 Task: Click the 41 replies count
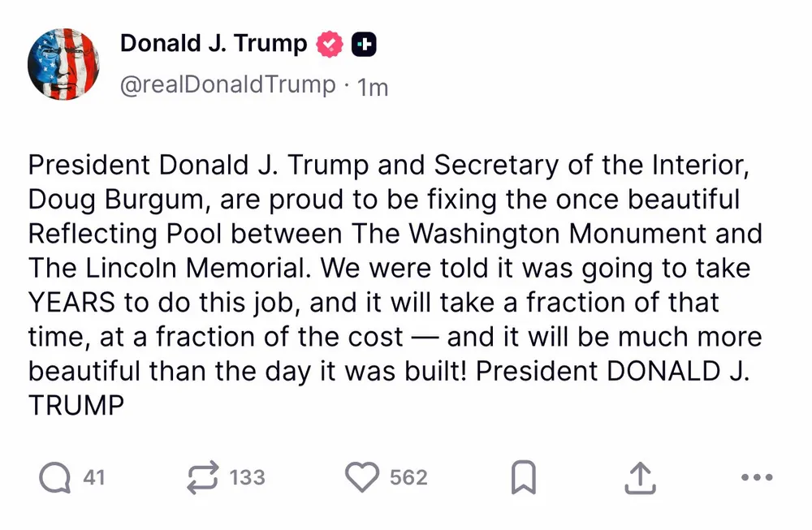(94, 477)
